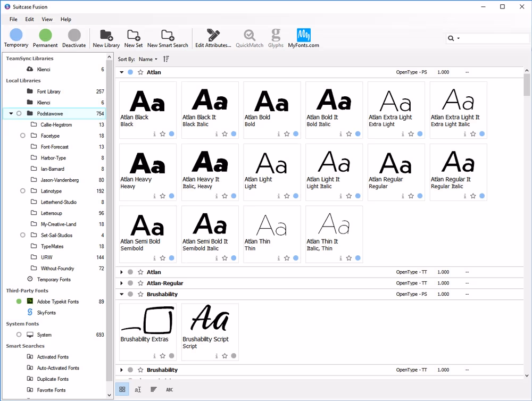Click the font list vertical scrollbar
This screenshot has width=532, height=401.
(527, 85)
